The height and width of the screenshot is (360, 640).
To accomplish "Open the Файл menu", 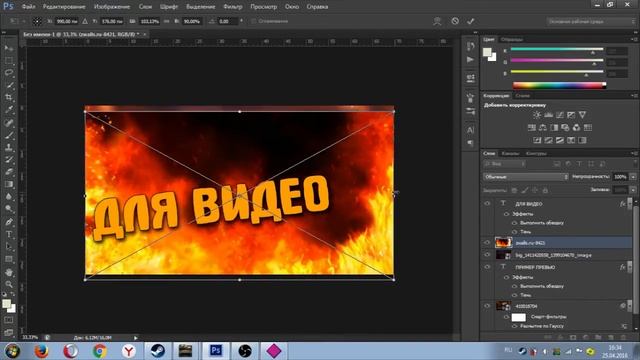I will coord(28,7).
